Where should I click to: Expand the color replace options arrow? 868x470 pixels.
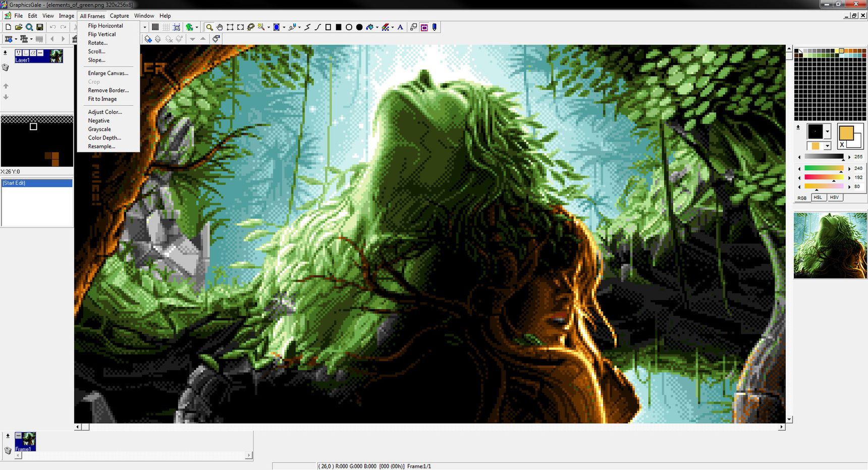pos(393,27)
